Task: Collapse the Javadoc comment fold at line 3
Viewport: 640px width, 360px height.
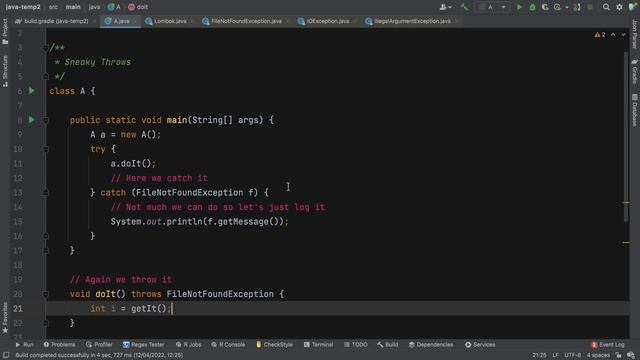Action: pos(46,48)
